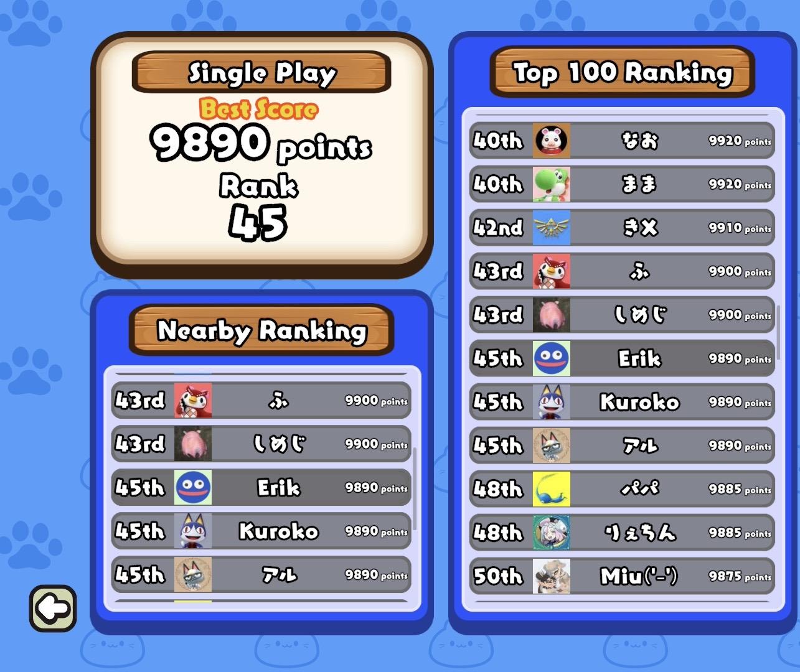Click the しめじ avatar in Nearby Ranking
The height and width of the screenshot is (672, 800).
click(x=193, y=444)
